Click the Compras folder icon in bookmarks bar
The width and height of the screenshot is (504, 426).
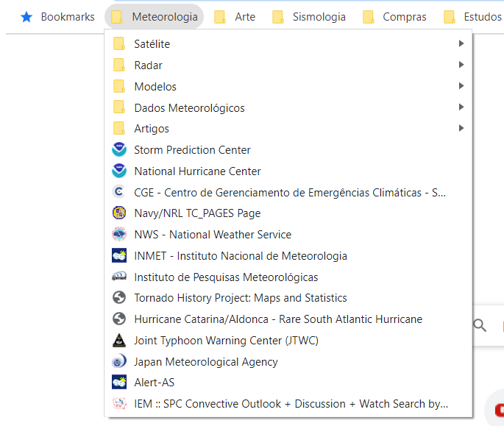369,17
